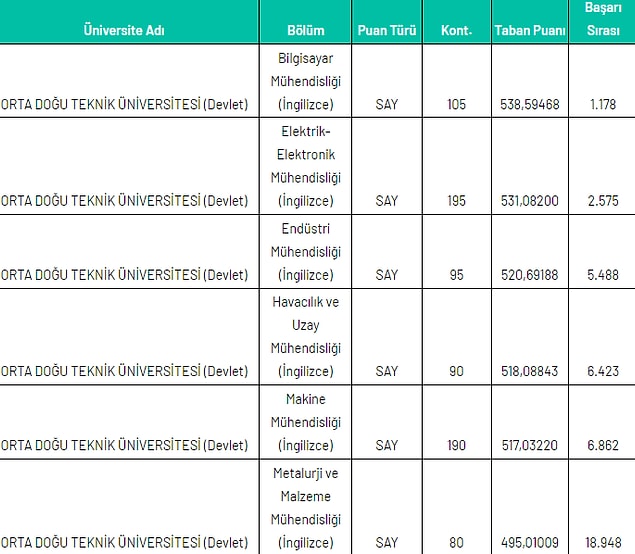Image resolution: width=635 pixels, height=554 pixels.
Task: Click SAY in the Metalurji ve Malzeme row
Action: [387, 542]
